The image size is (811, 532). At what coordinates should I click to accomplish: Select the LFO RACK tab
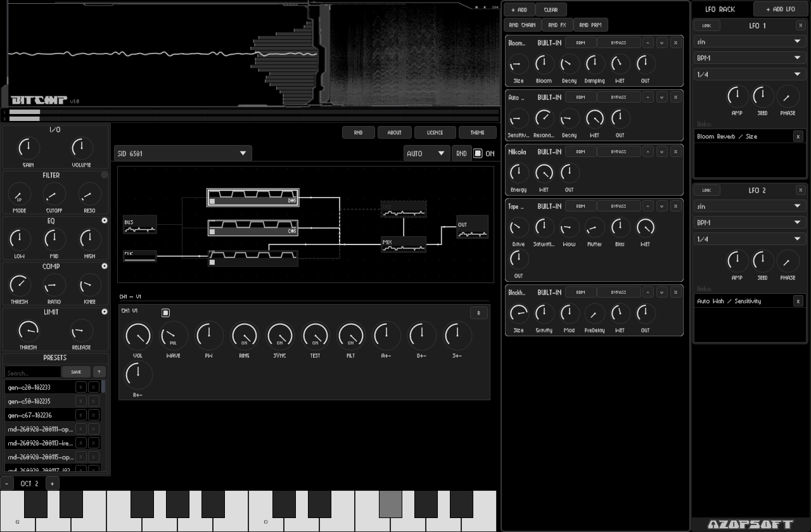tap(720, 9)
